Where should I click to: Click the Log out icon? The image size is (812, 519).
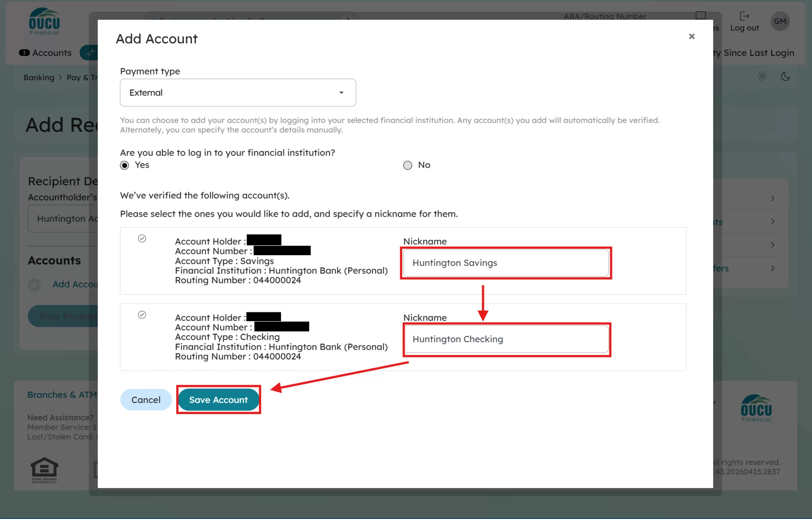pyautogui.click(x=744, y=16)
